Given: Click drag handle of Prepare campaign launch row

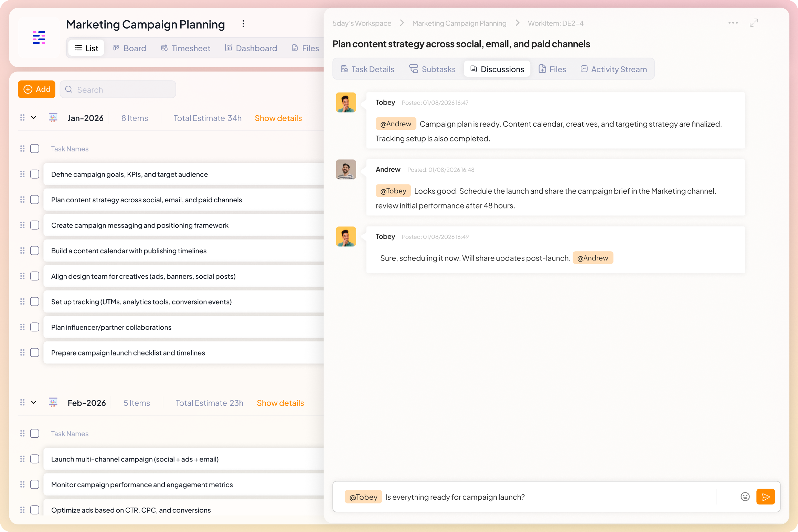Looking at the screenshot, I should pyautogui.click(x=22, y=352).
